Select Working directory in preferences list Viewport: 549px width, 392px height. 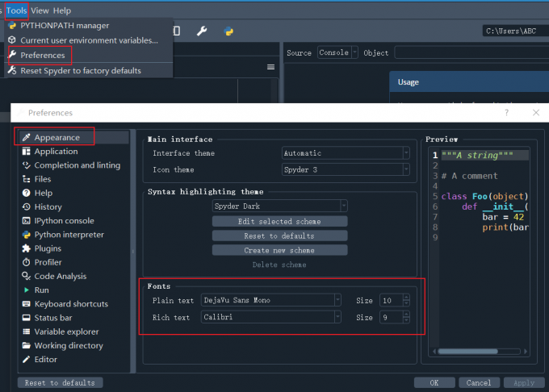(x=73, y=345)
